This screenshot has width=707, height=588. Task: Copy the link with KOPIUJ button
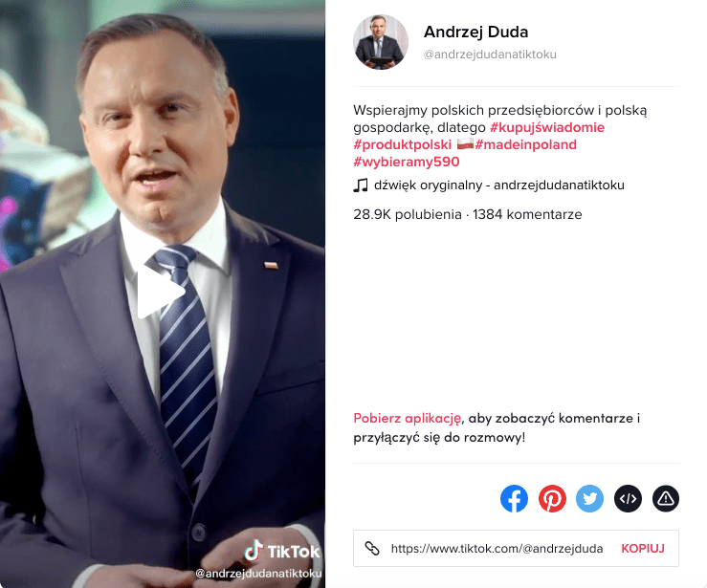pyautogui.click(x=643, y=549)
